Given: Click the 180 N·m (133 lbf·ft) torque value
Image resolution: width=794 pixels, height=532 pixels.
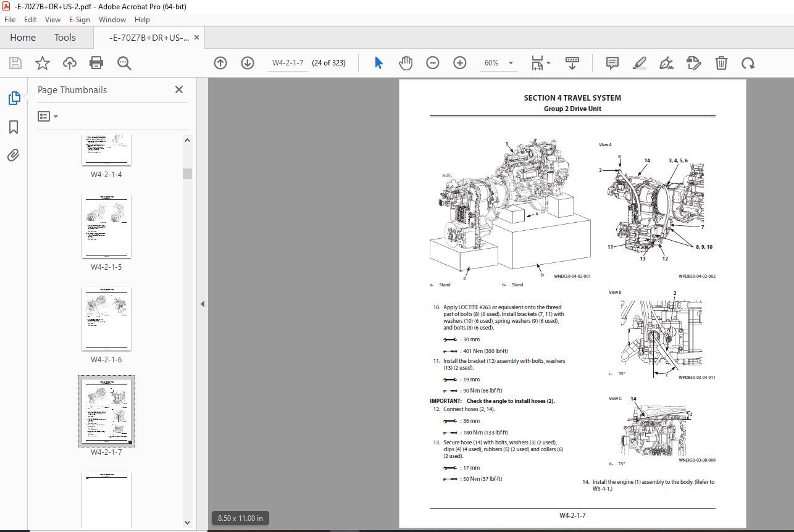Looking at the screenshot, I should tap(484, 433).
